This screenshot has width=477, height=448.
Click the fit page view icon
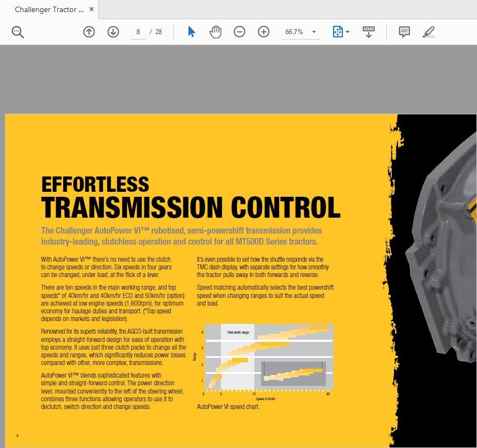pyautogui.click(x=337, y=32)
